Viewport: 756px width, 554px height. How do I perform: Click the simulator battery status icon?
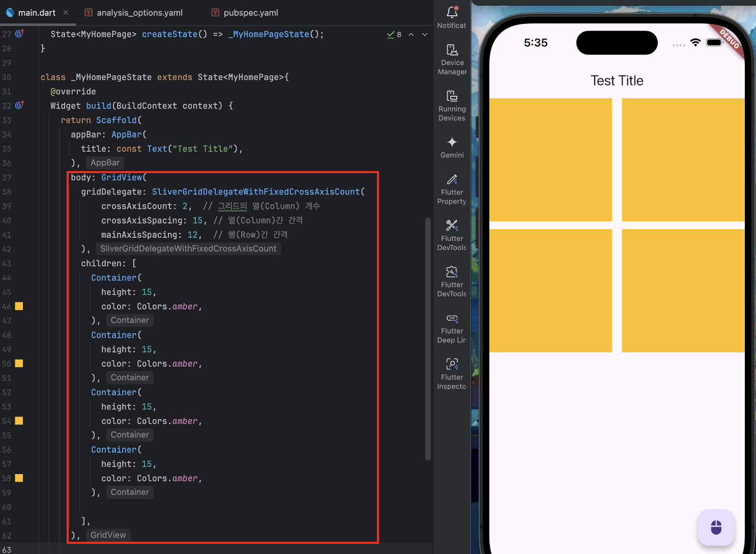(714, 43)
